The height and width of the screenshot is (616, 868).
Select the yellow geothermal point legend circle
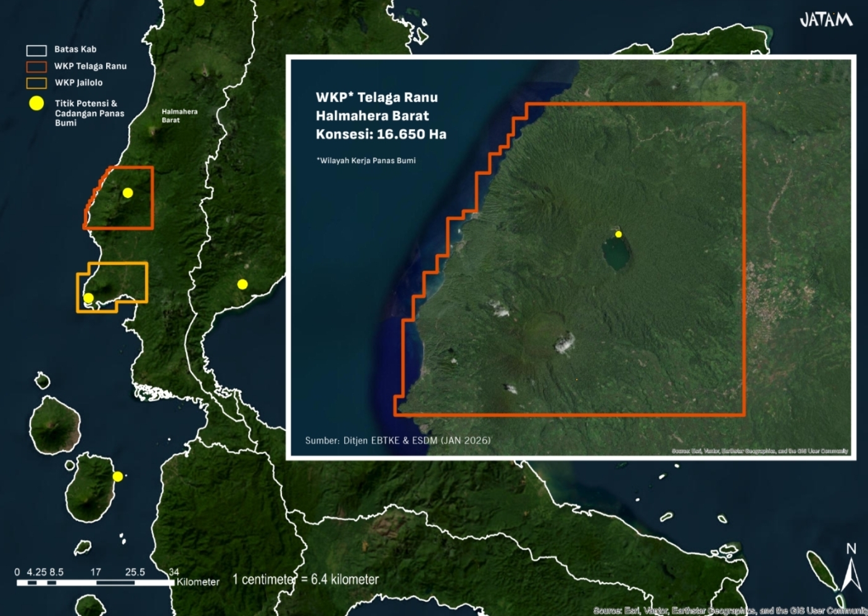pyautogui.click(x=37, y=103)
